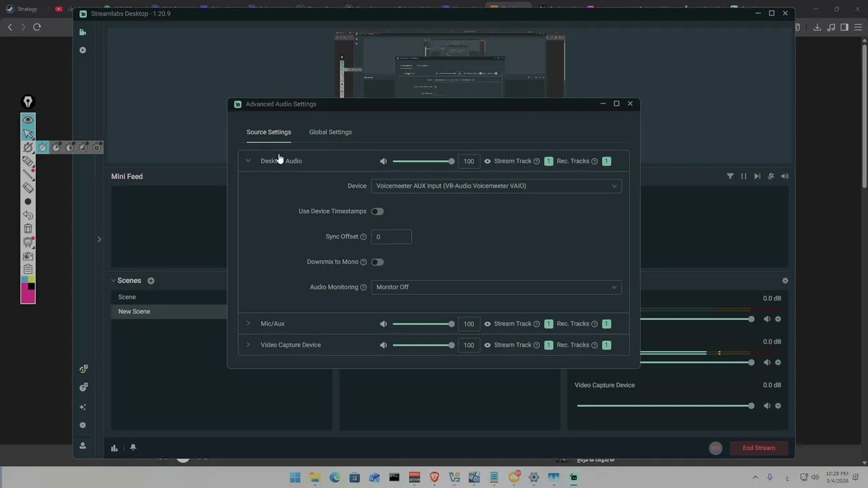Select the Scene item in Scenes list
The width and height of the screenshot is (868, 488).
click(x=169, y=297)
